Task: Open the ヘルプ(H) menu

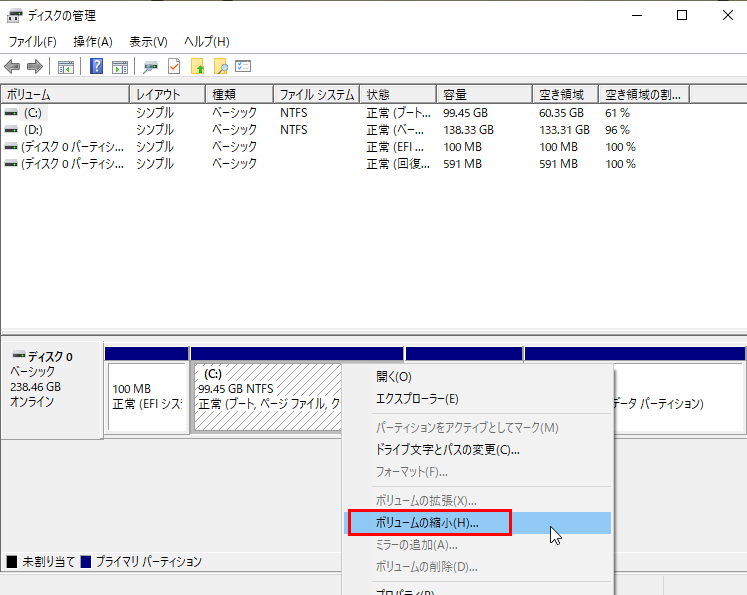Action: pyautogui.click(x=207, y=42)
